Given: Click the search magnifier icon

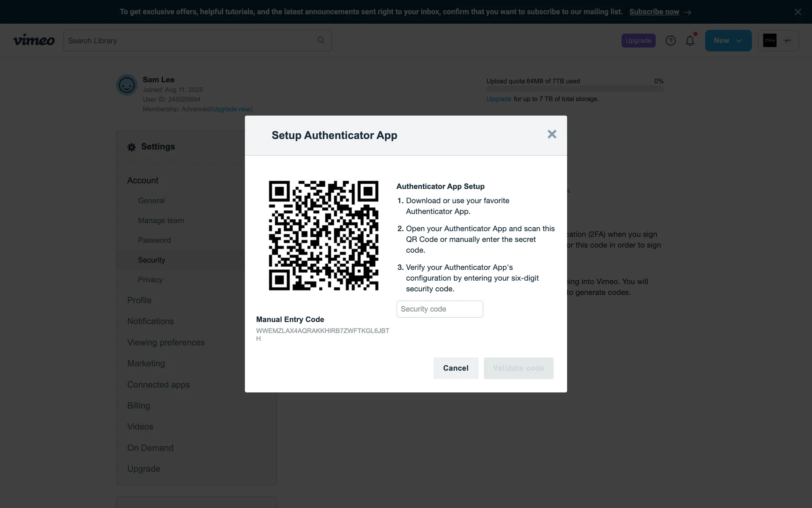Looking at the screenshot, I should pos(321,40).
